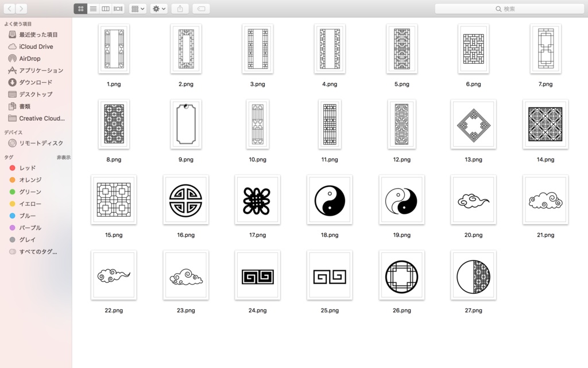This screenshot has width=588, height=368.
Task: Click the Edit Tags toolbar button
Action: [x=201, y=9]
